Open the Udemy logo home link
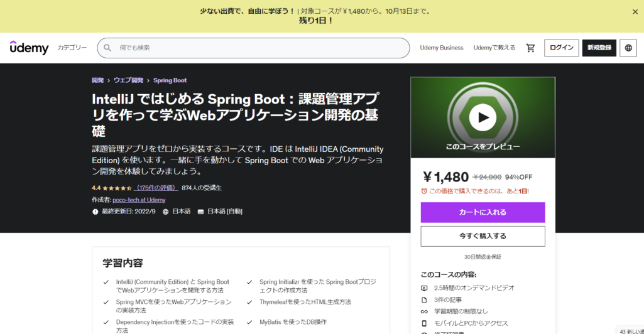 pyautogui.click(x=29, y=48)
